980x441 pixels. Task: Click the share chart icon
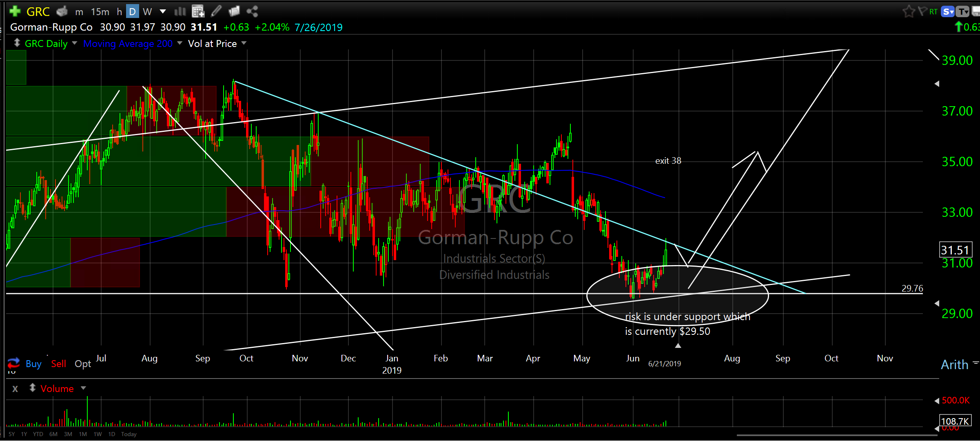(252, 11)
